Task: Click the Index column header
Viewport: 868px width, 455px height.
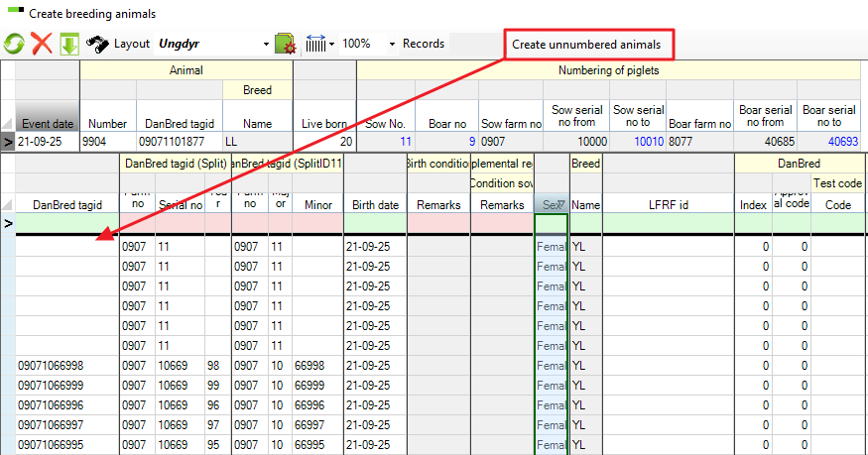Action: (753, 204)
